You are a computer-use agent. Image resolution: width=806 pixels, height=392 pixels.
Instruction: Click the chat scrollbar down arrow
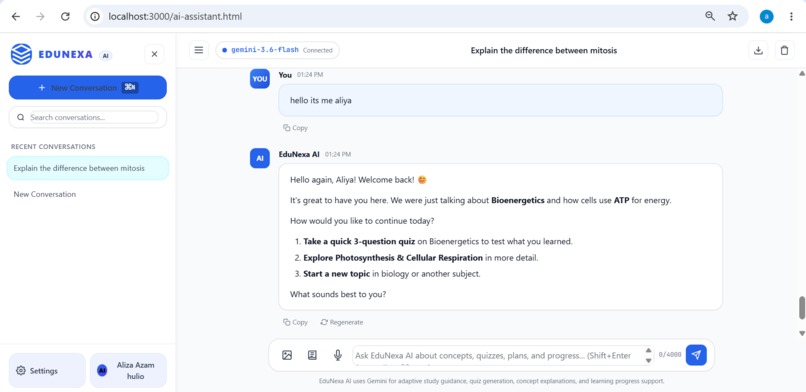[802, 333]
